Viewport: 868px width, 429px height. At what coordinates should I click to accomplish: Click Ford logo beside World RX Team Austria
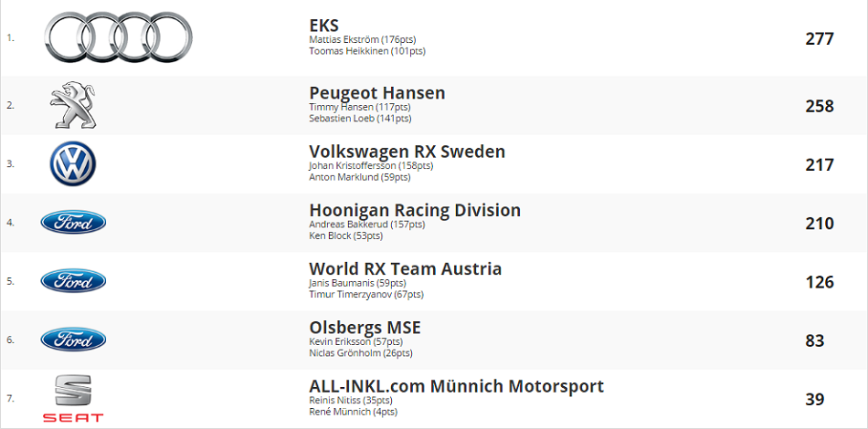tap(73, 281)
